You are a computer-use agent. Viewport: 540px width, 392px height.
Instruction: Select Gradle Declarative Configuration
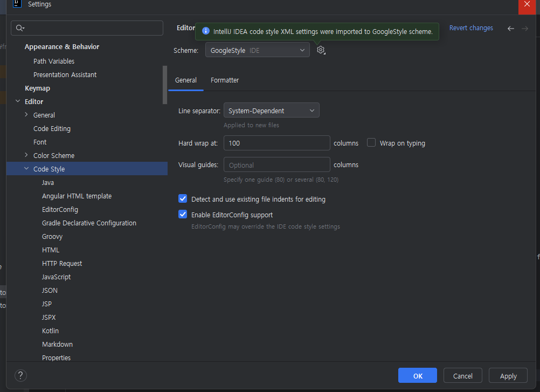pos(89,223)
